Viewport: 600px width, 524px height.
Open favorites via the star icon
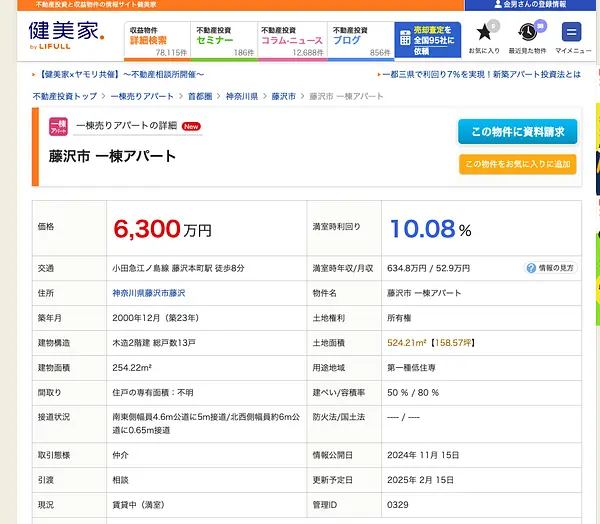[x=484, y=32]
